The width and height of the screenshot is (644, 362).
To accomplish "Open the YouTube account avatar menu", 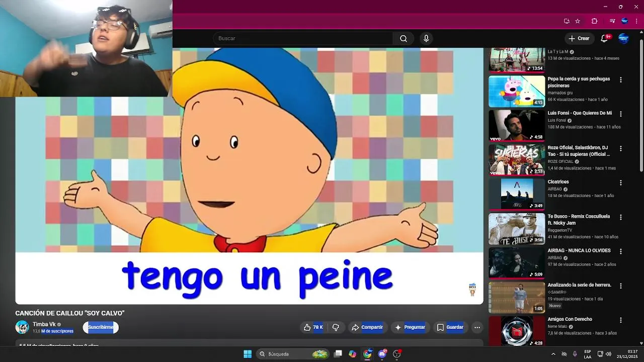I will (623, 38).
